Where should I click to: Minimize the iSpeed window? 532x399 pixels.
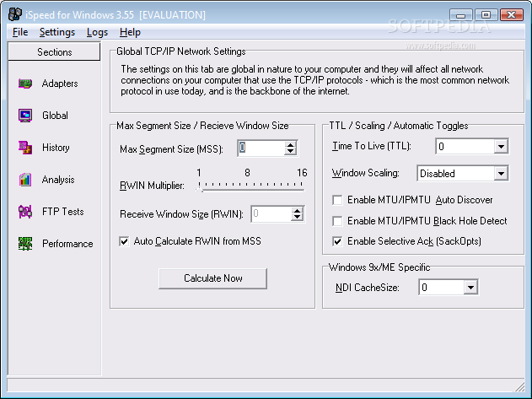[460, 15]
